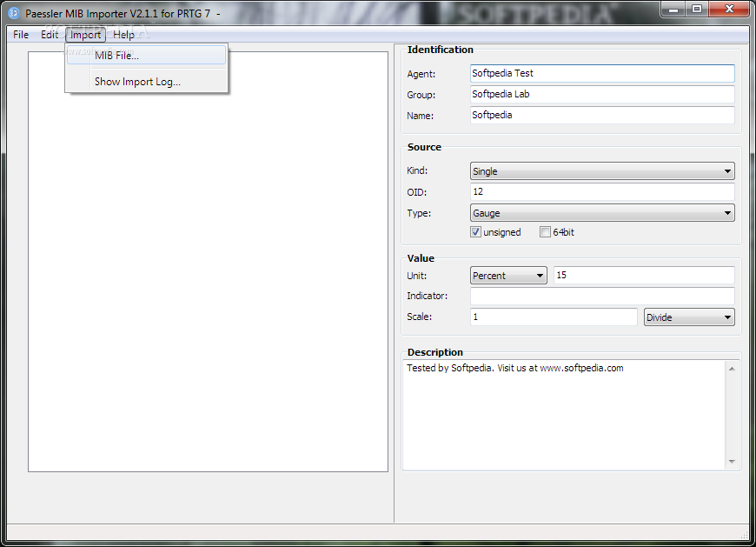Click the Group input field
Viewport: 756px width, 547px height.
coord(602,94)
